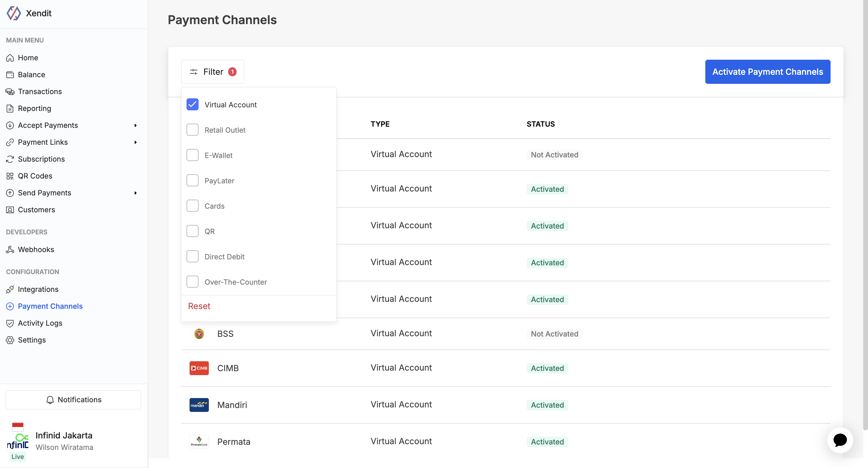This screenshot has width=868, height=468.
Task: Check the E-Wallet filter checkbox
Action: [x=192, y=155]
